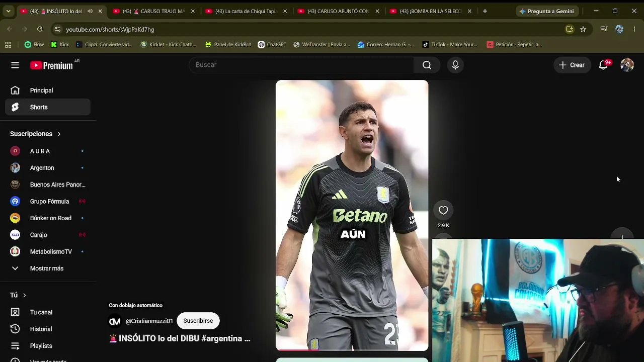Open the Clipzi bookmark
The width and height of the screenshot is (644, 362).
click(x=104, y=44)
